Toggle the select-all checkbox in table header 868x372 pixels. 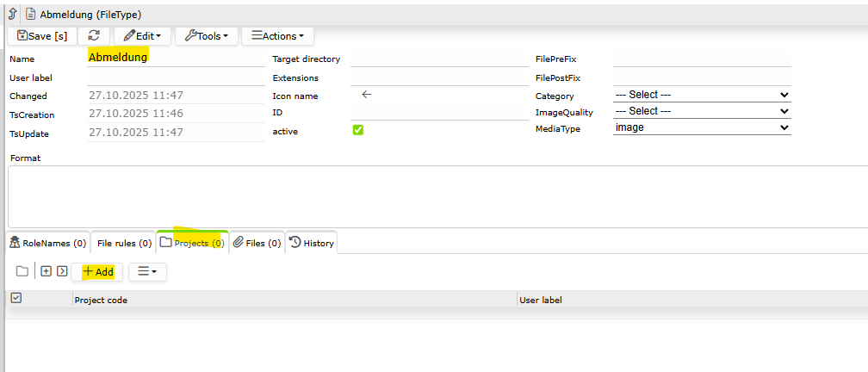pos(16,298)
